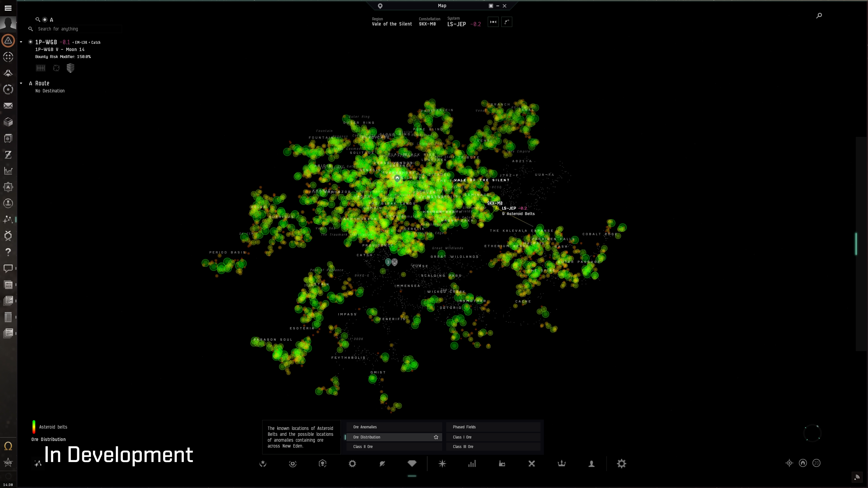Open the hamburger main menu
This screenshot has height=488, width=868.
(8, 8)
